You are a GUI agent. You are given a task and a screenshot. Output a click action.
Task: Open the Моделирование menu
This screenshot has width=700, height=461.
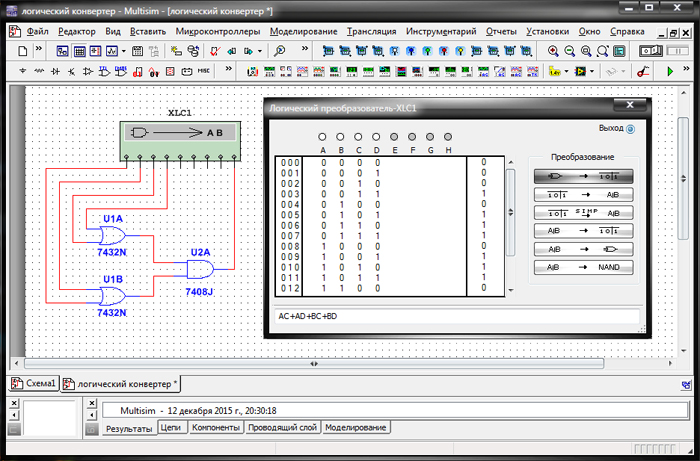pos(304,31)
